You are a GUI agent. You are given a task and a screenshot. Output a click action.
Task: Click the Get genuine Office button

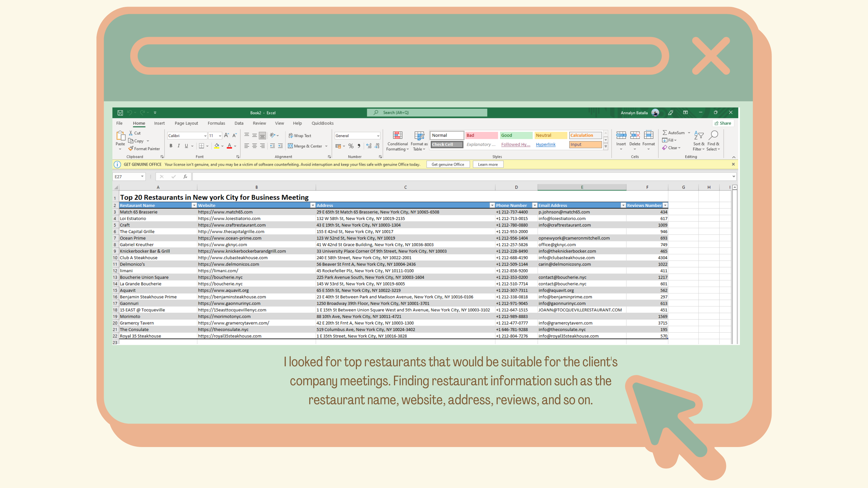pos(448,164)
